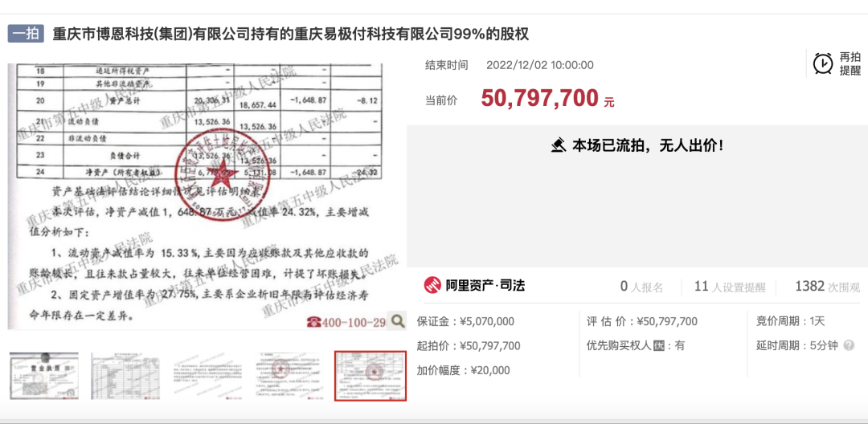
Task: Click the alarm clock re-auction reminder icon
Action: pyautogui.click(x=823, y=63)
